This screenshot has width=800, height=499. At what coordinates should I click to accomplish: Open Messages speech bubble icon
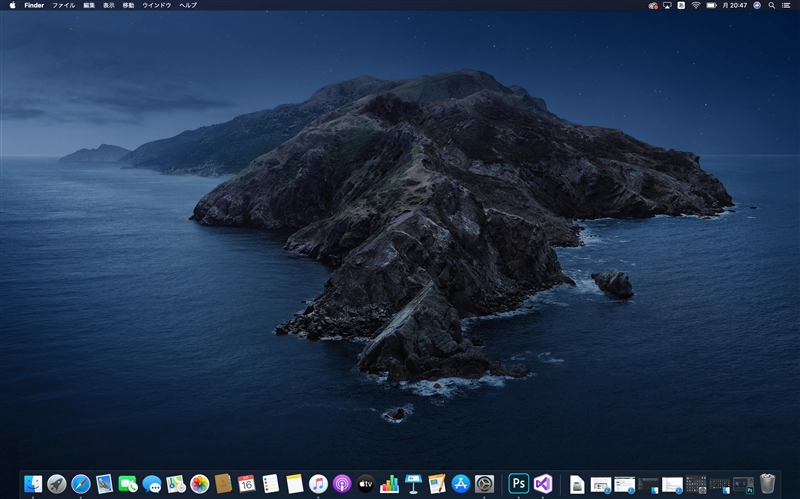tap(152, 484)
